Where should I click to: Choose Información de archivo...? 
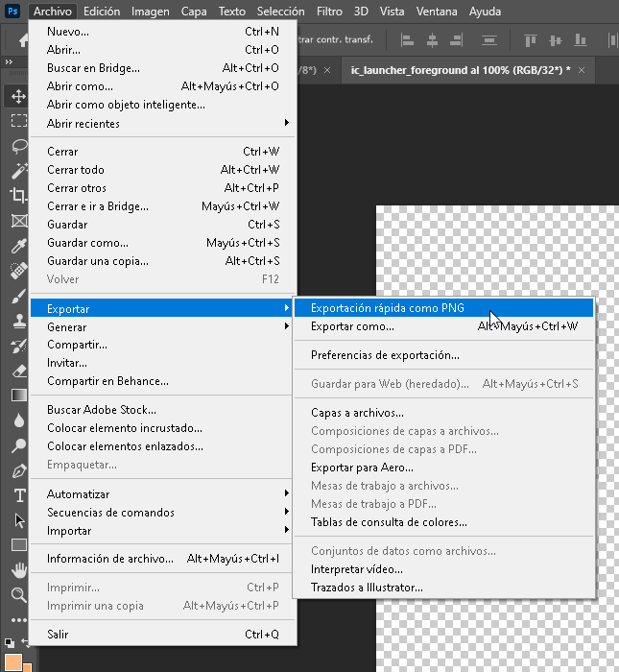pyautogui.click(x=163, y=559)
